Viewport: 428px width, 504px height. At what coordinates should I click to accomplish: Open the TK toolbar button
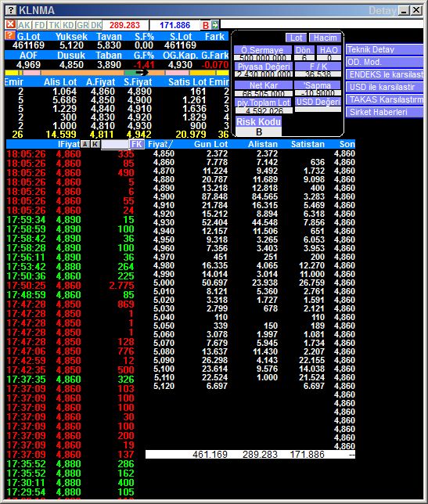(54, 25)
